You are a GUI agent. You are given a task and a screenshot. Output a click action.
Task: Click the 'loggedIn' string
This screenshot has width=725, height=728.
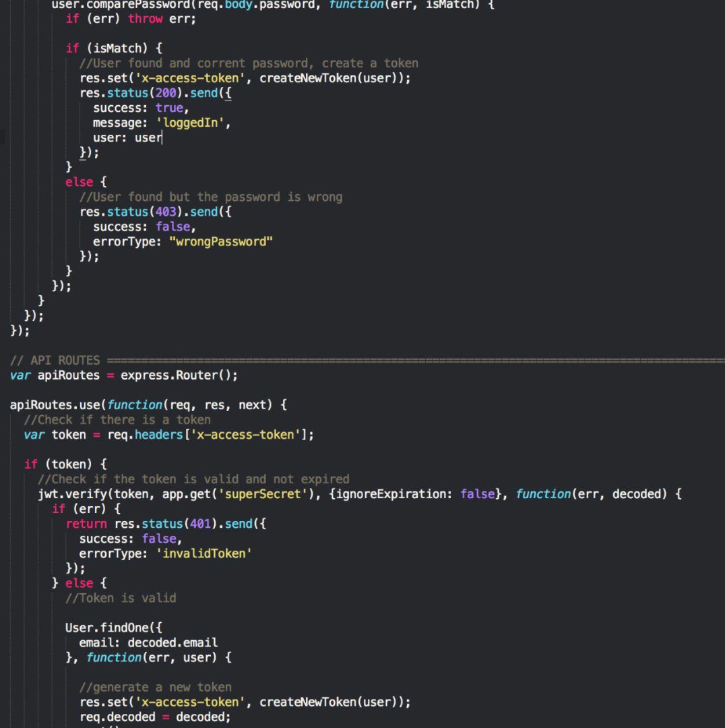(x=190, y=123)
